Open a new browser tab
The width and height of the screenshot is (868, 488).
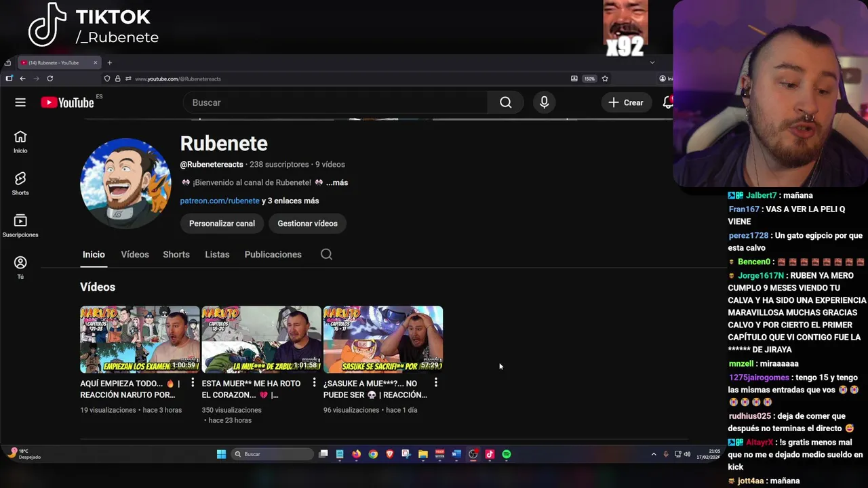coord(109,63)
